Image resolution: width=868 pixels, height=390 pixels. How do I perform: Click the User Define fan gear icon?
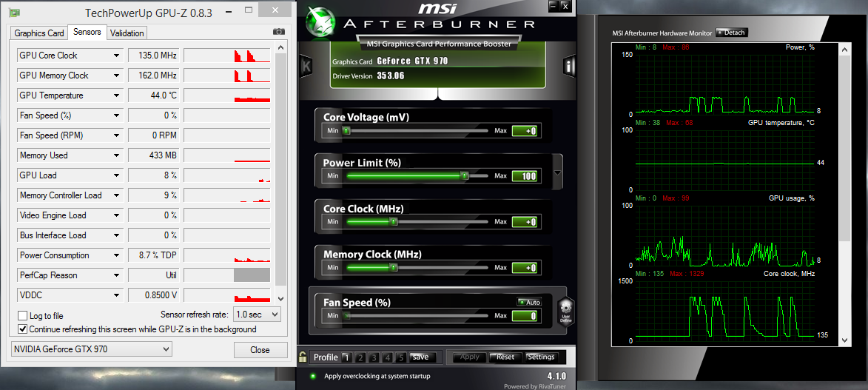point(565,312)
